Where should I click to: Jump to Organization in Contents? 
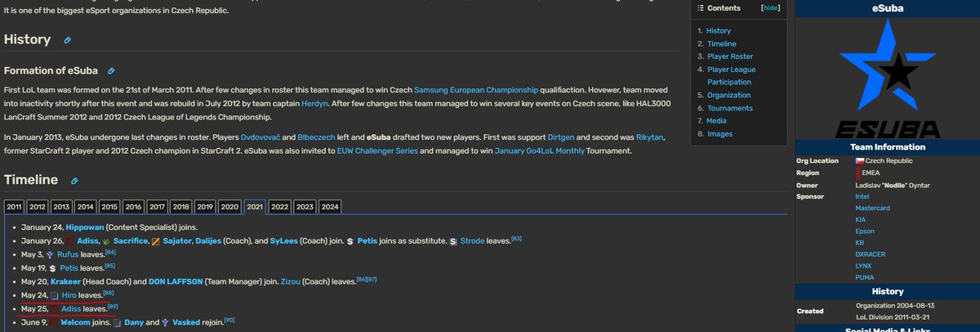(x=728, y=95)
